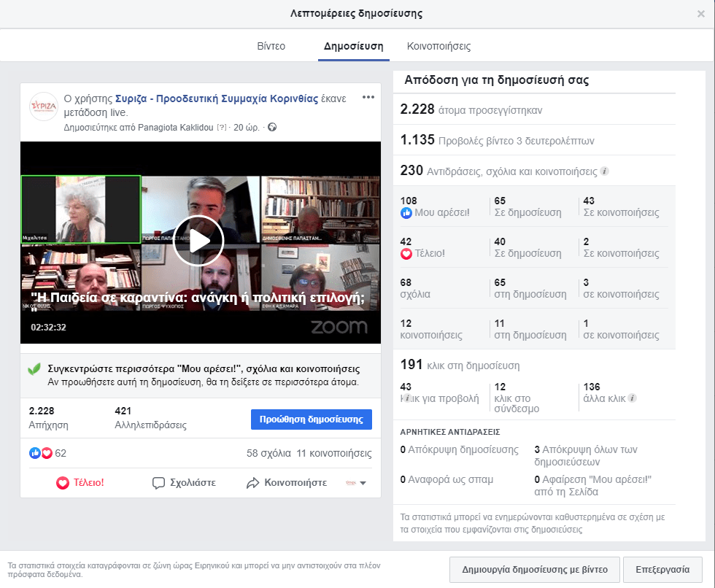This screenshot has height=588, width=715.
Task: Open the reactions summary showing 62
Action: click(48, 453)
